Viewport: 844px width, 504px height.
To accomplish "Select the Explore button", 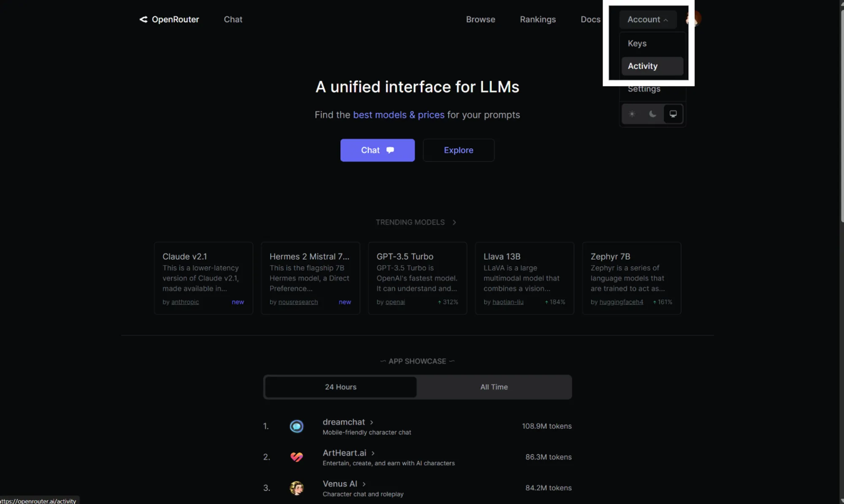I will (x=459, y=150).
